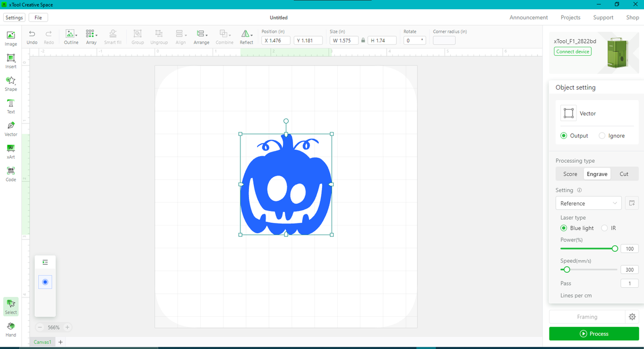Open the File menu

tap(38, 18)
